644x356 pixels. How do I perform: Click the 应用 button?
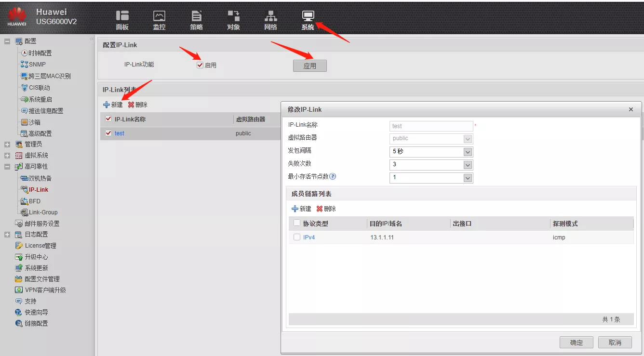pyautogui.click(x=309, y=66)
